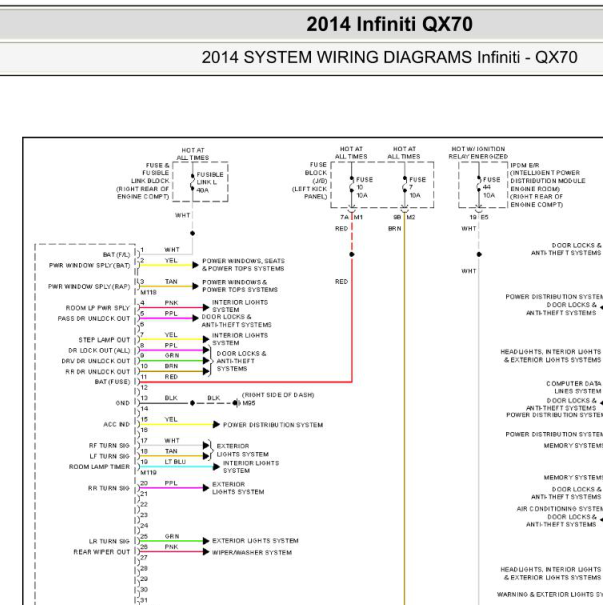Screen dimensions: 603x605
Task: Click the "7A M1" connector label
Action: [x=351, y=217]
